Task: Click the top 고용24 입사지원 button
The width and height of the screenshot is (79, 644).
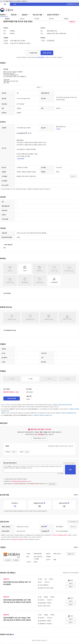Action: tap(47, 53)
